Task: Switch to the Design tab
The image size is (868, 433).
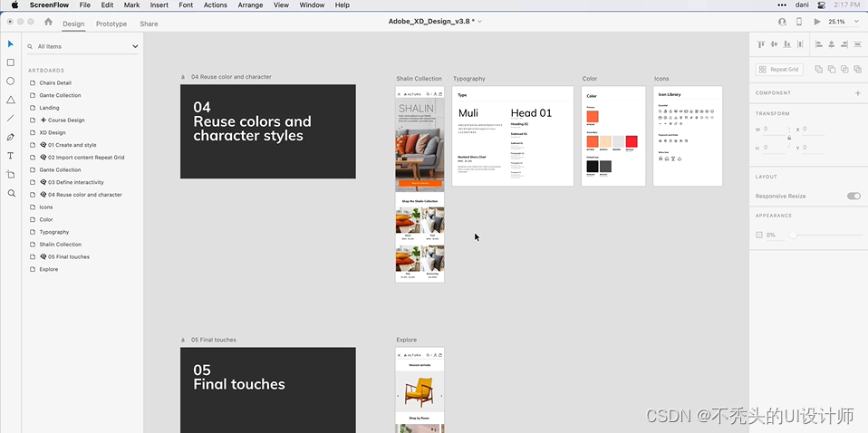Action: point(73,24)
